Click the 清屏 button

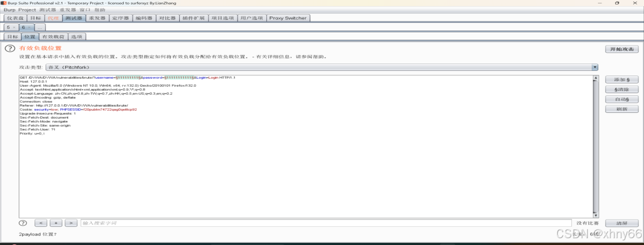pos(622,223)
